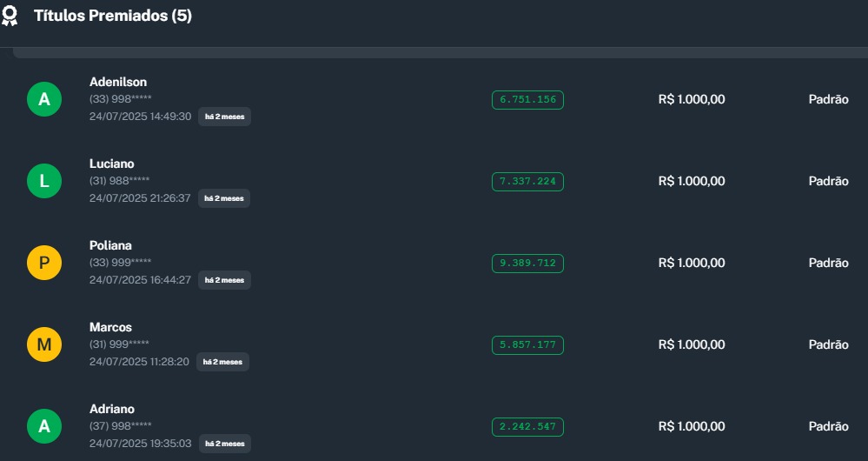Click Poliana's R$ 1.000,00 prize amount

tap(692, 264)
